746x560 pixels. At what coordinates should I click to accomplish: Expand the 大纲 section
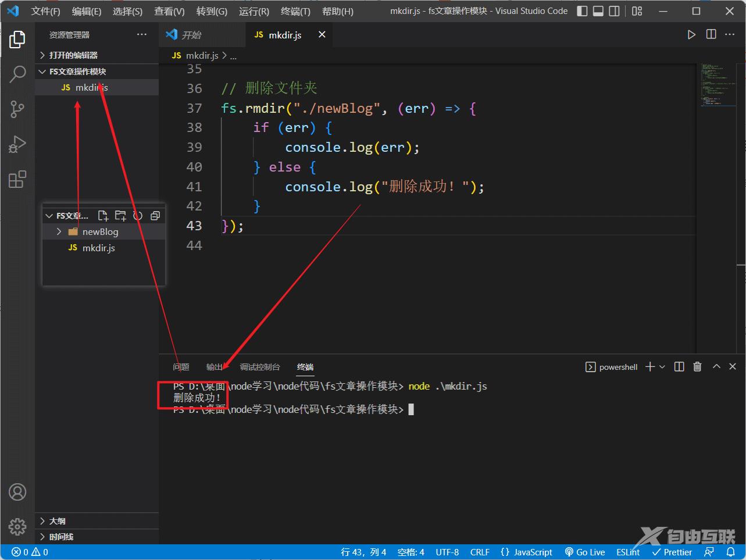point(97,521)
